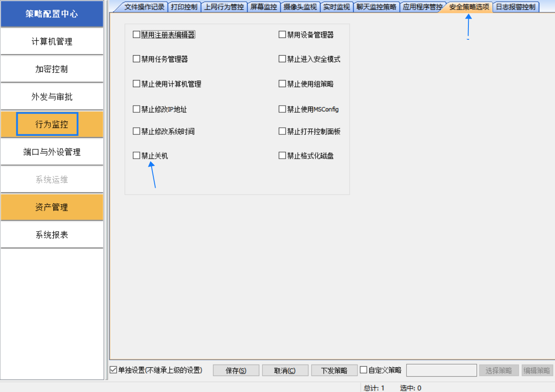The height and width of the screenshot is (392, 555).
Task: Enable 禁用注册表编辑器 option
Action: tap(136, 34)
